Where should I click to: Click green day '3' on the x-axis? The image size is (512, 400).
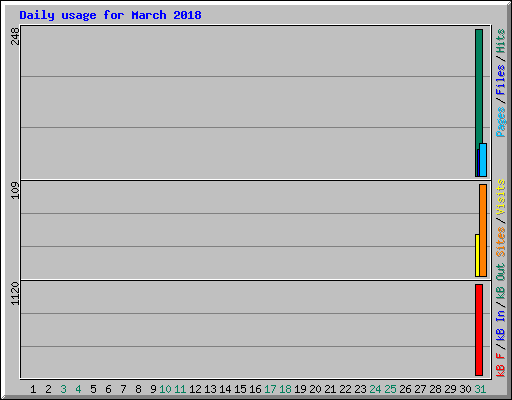[63, 389]
